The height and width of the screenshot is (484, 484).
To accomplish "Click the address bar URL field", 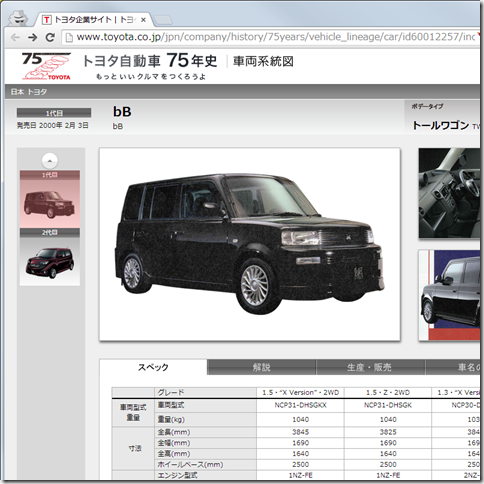I will pos(271,37).
